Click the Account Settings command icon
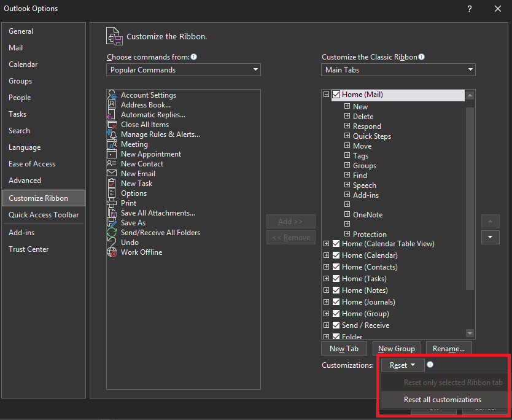The height and width of the screenshot is (420, 512). (112, 95)
